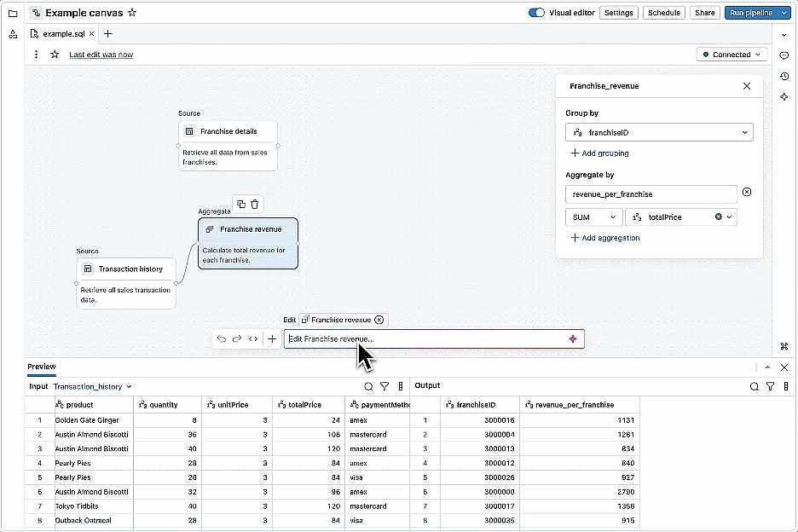Select the copy icon above Franchise revenue node
This screenshot has width=798, height=532.
click(x=241, y=205)
